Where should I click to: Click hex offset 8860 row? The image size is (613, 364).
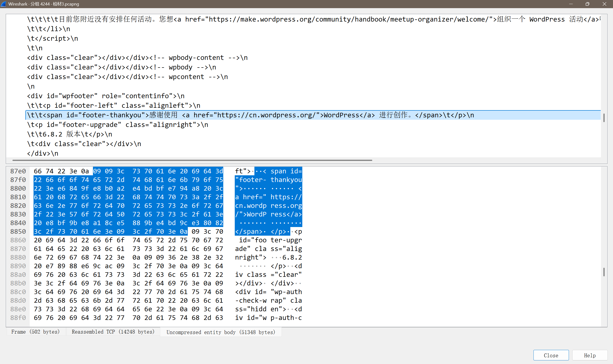pos(18,240)
